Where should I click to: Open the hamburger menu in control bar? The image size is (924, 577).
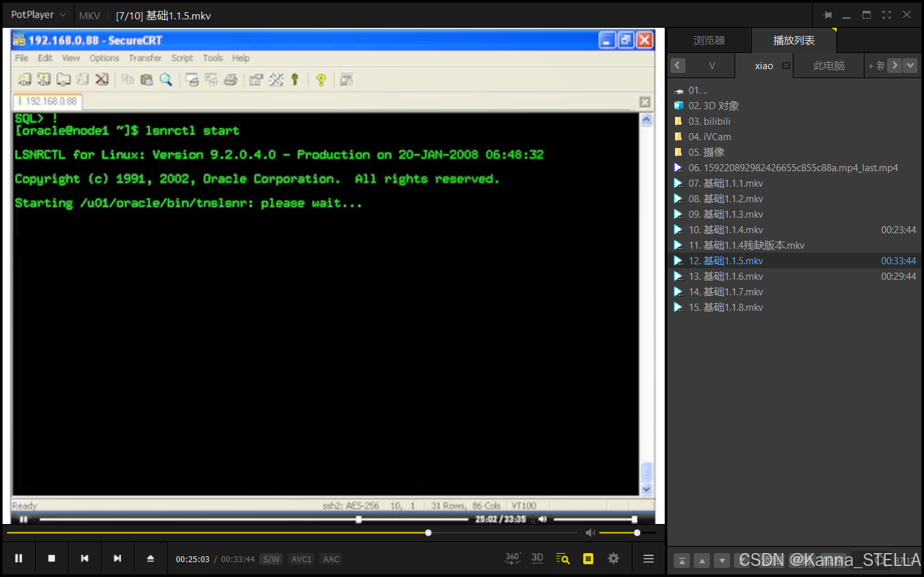(x=649, y=558)
